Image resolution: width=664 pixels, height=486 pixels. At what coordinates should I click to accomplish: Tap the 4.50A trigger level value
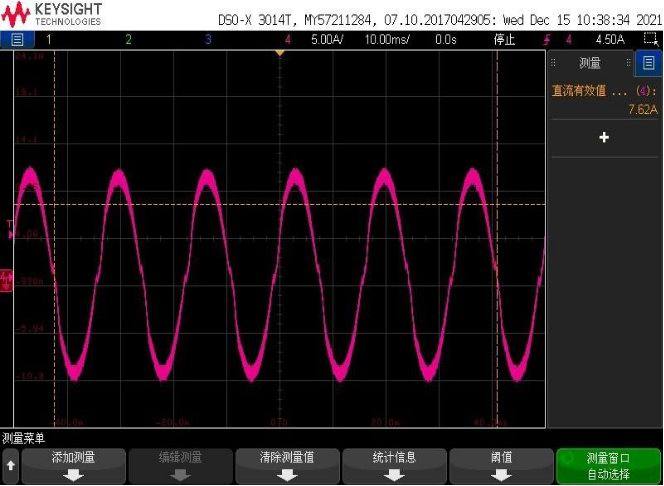(610, 40)
